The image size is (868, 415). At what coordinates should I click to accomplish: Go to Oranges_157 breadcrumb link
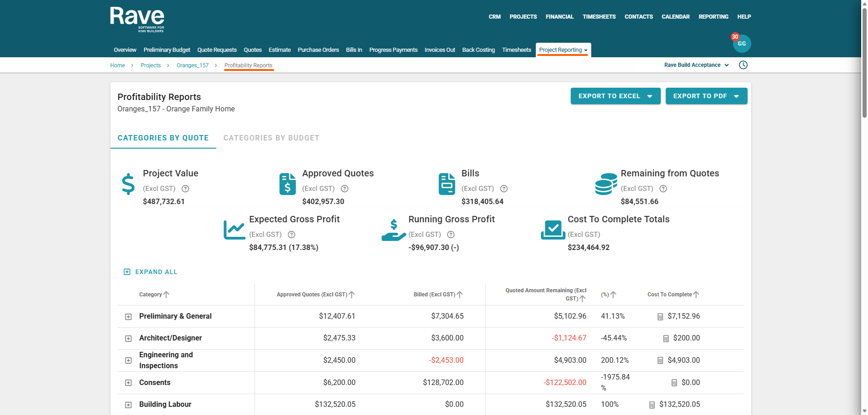pos(193,65)
